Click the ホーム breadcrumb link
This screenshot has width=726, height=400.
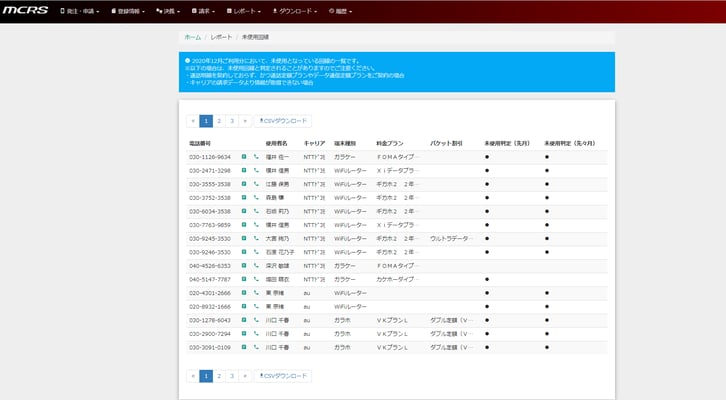(x=192, y=36)
